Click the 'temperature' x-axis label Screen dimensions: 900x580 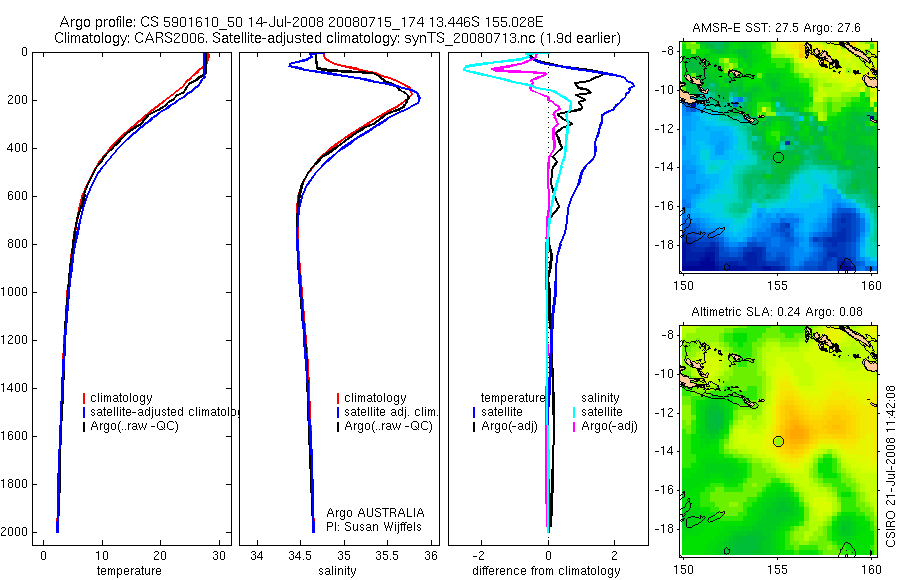129,571
